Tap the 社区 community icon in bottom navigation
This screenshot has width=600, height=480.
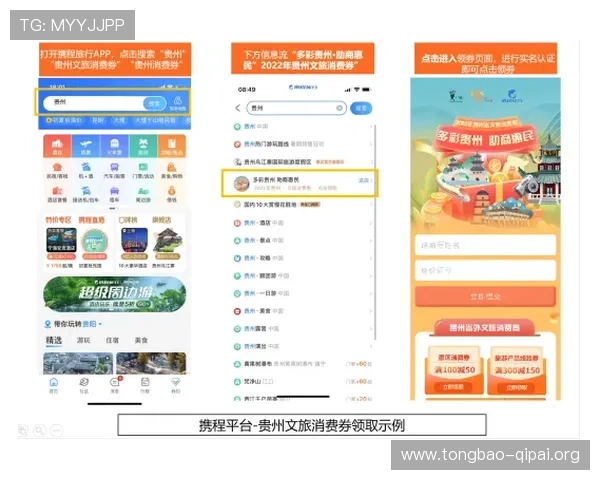pos(84,385)
